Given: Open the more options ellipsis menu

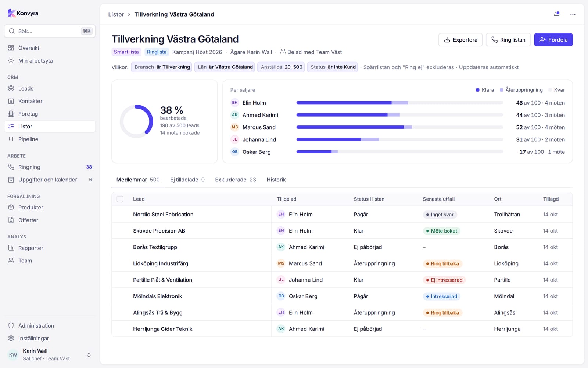Looking at the screenshot, I should (x=573, y=14).
